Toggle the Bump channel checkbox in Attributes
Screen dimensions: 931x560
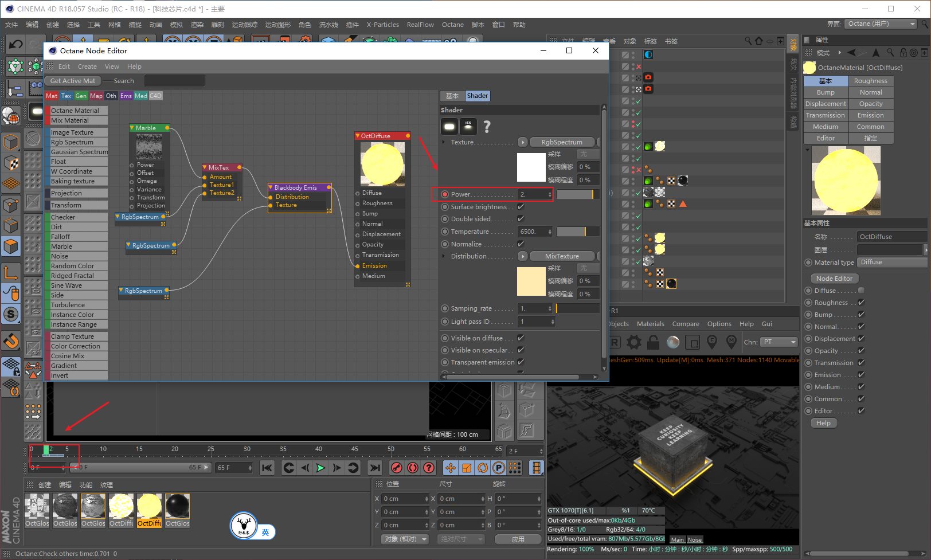(861, 315)
